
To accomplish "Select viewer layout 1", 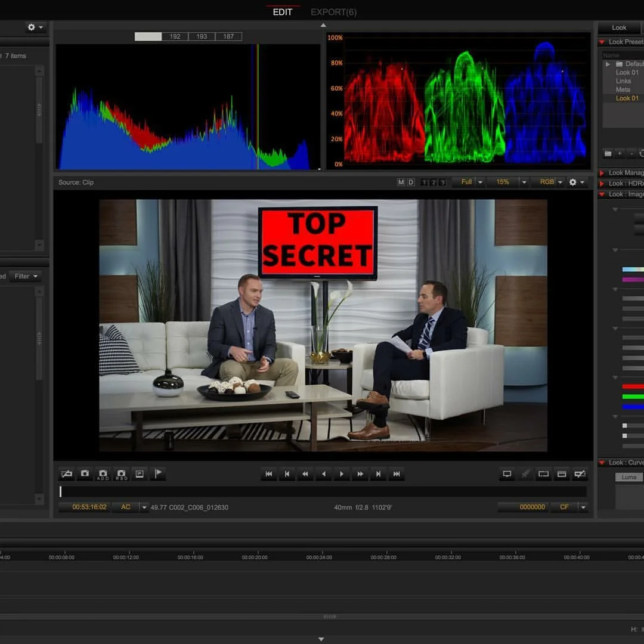I will click(425, 182).
